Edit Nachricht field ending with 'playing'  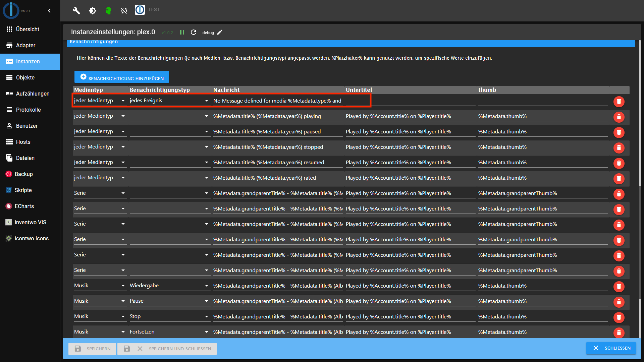click(278, 116)
